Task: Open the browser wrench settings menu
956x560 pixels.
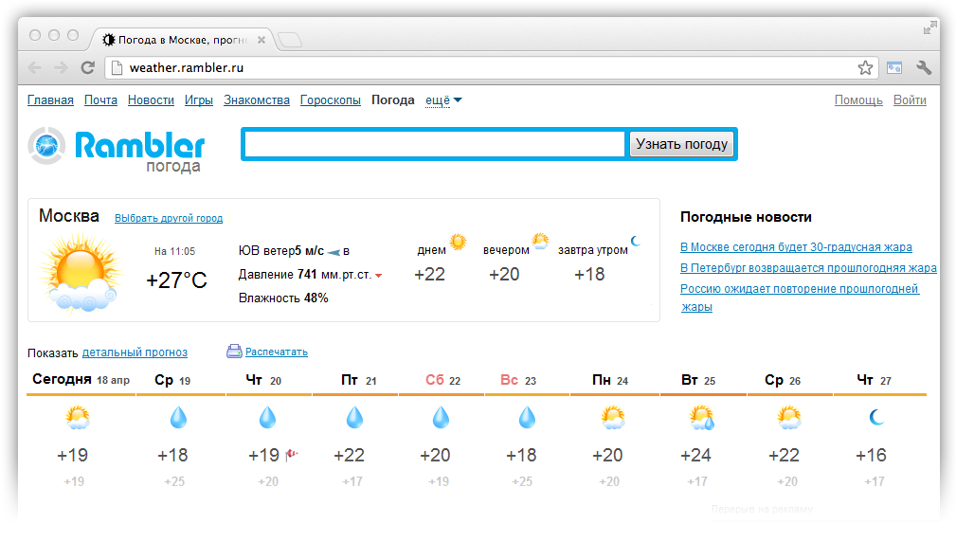Action: point(924,68)
